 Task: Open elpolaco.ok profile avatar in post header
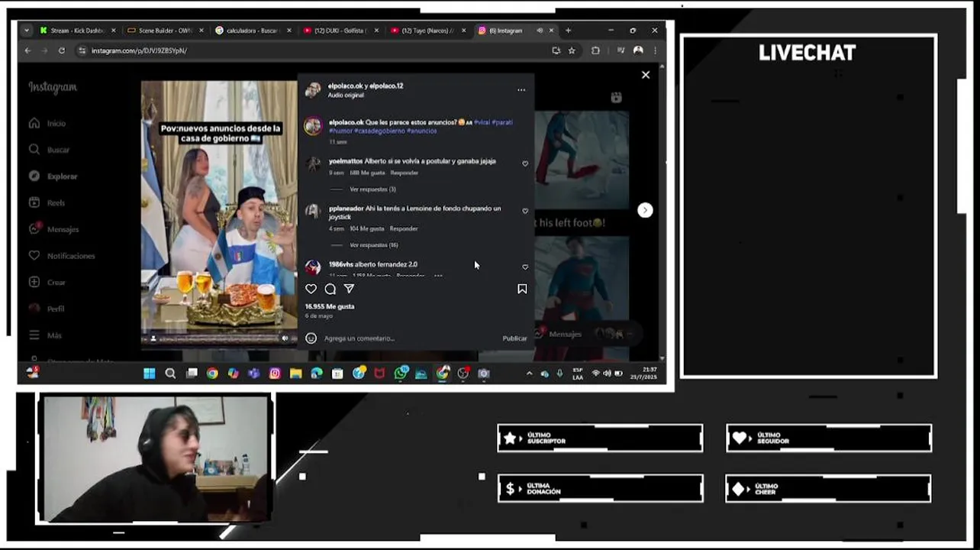(x=313, y=90)
